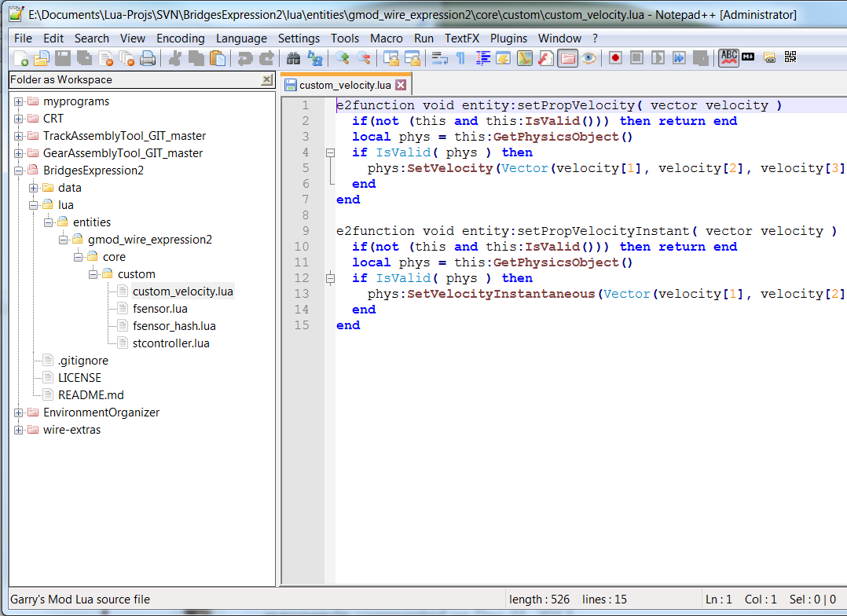
Task: Select the Replace icon on the toolbar
Action: click(316, 57)
